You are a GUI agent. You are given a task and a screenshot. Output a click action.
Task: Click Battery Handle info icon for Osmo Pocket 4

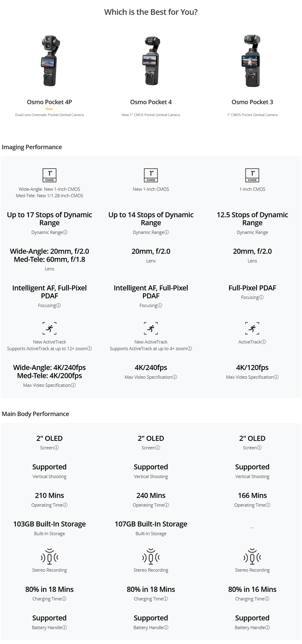tap(166, 628)
